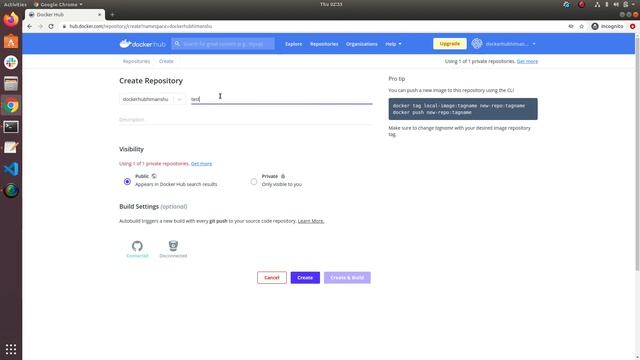Go back with the browser back arrow
This screenshot has width=640, height=360.
[x=29, y=26]
